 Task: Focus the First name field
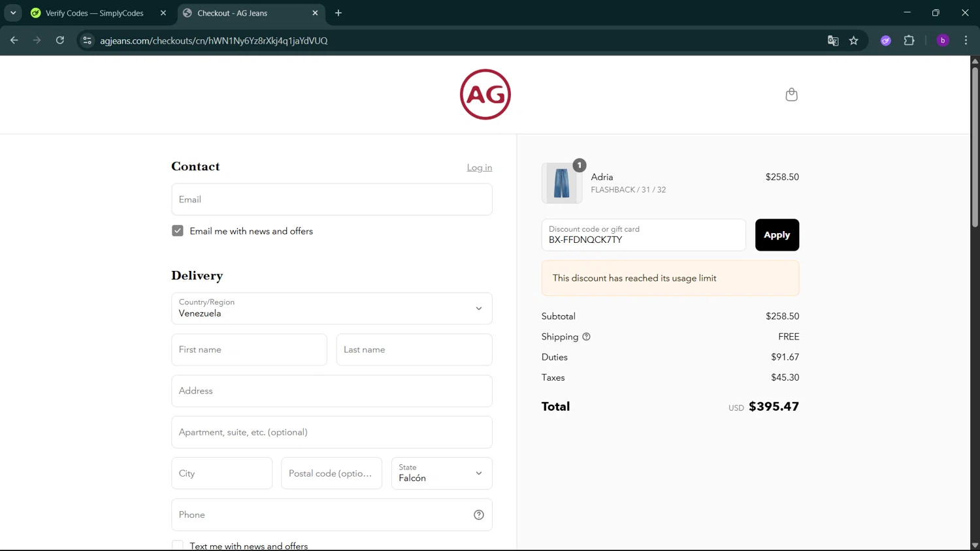tap(249, 349)
